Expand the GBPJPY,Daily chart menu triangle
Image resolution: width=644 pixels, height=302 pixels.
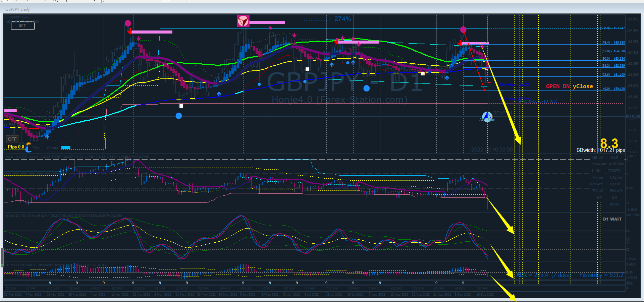pyautogui.click(x=6, y=17)
